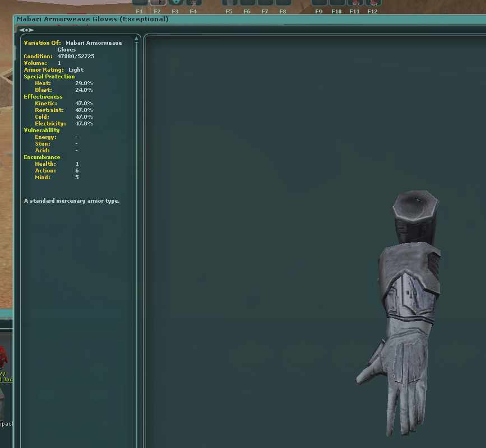Select the "Stun:" label
Screen dimensions: 486x448
pos(43,144)
